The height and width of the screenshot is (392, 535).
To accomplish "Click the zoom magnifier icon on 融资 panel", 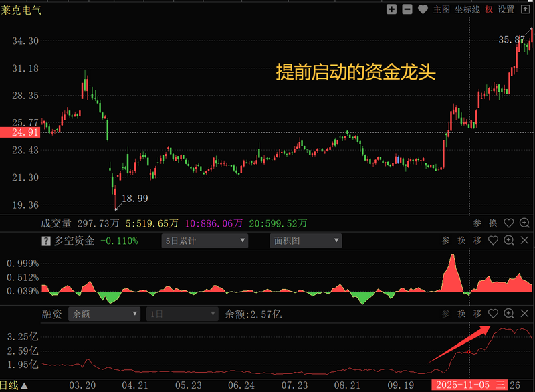I will coord(509,313).
